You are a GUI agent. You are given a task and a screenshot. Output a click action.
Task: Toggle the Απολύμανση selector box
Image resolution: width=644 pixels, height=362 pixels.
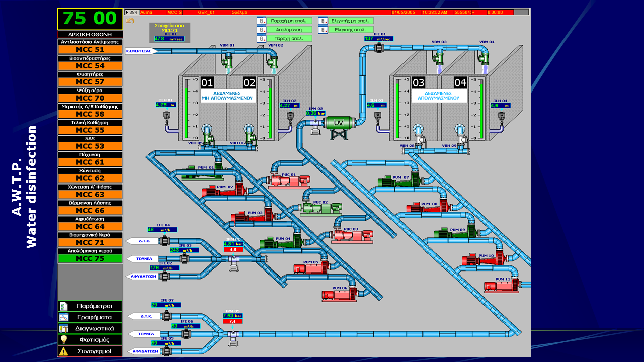tap(261, 30)
